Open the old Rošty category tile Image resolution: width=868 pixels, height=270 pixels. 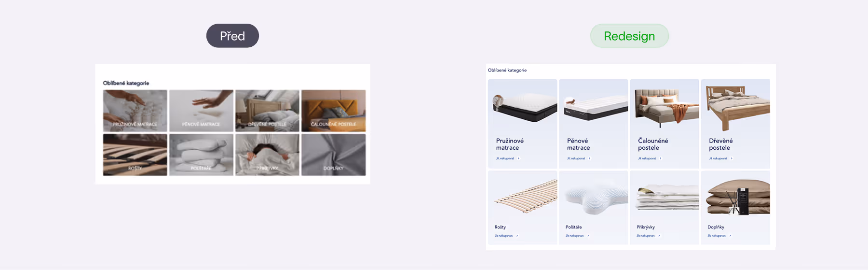tap(135, 155)
